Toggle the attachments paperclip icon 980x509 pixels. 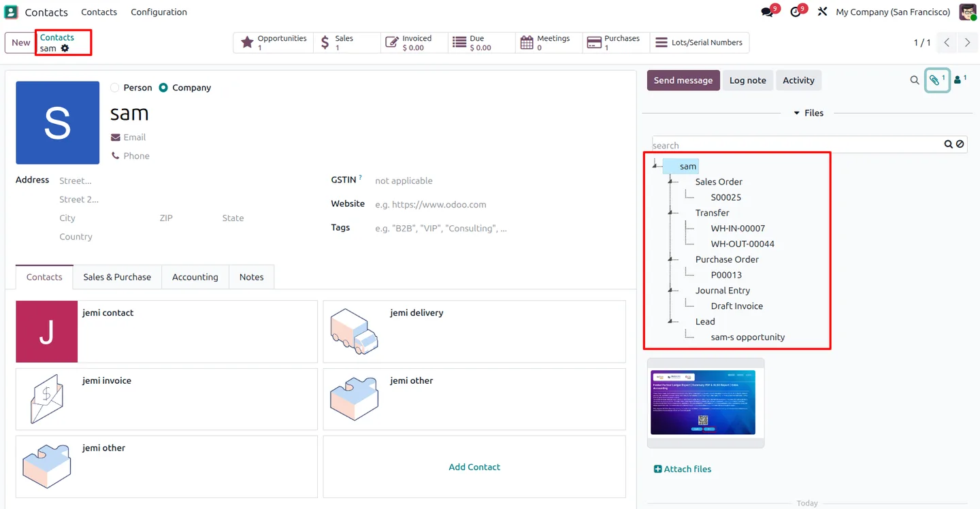click(937, 80)
